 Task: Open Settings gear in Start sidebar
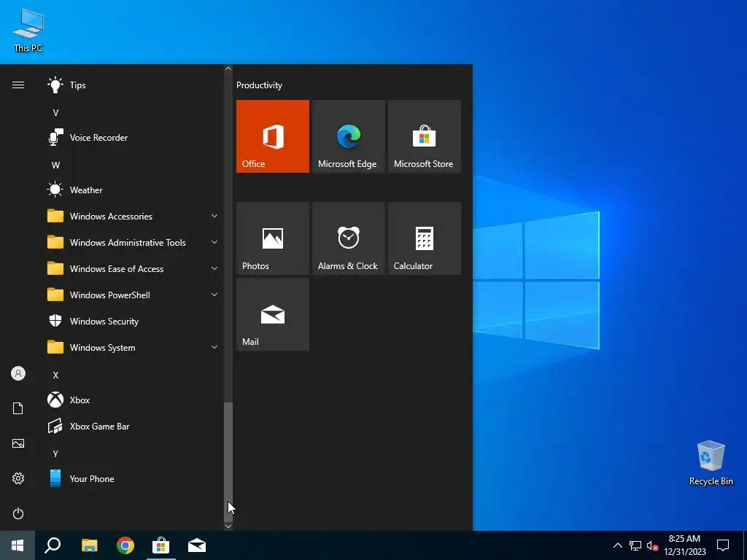pos(18,478)
